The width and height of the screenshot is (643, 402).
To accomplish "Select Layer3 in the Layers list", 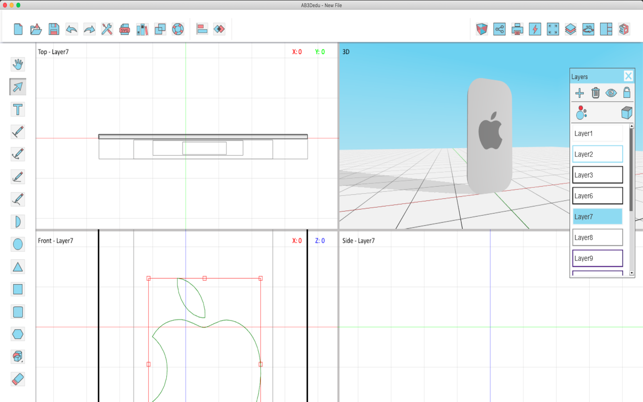I will [x=597, y=175].
